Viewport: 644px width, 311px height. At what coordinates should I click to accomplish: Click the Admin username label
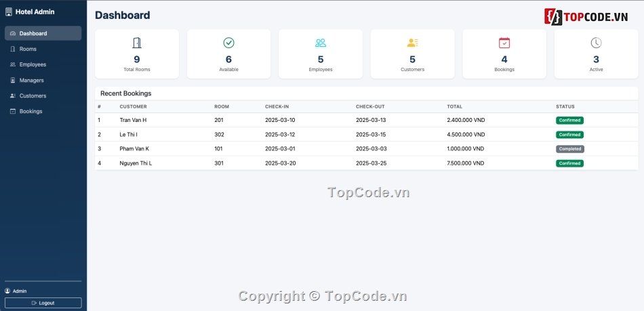click(x=20, y=291)
